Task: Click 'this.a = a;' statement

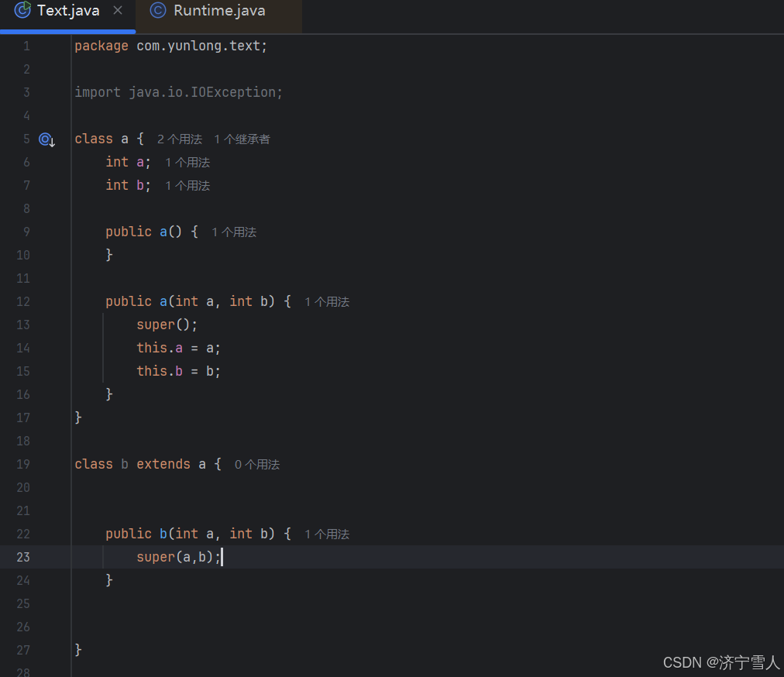Action: pos(178,348)
